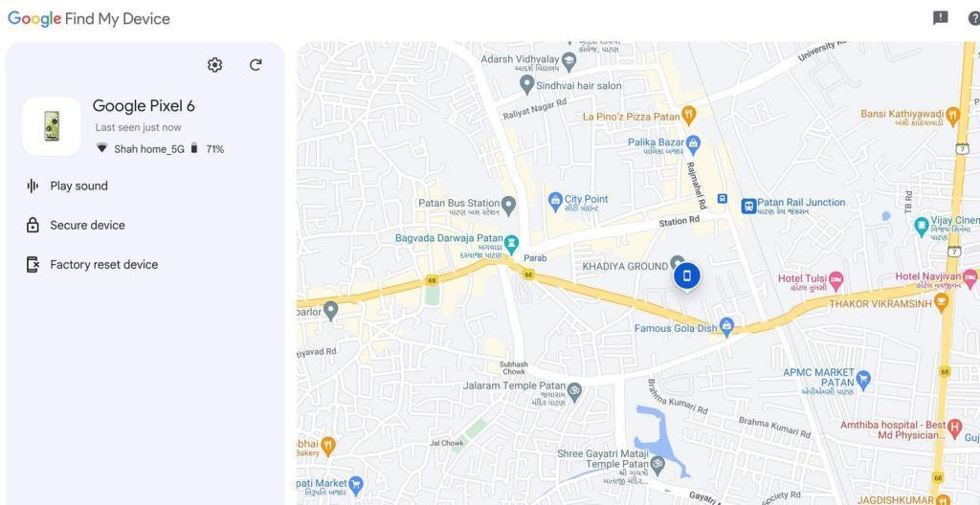Click the blue phone location marker
The height and width of the screenshot is (505, 980).
click(686, 276)
